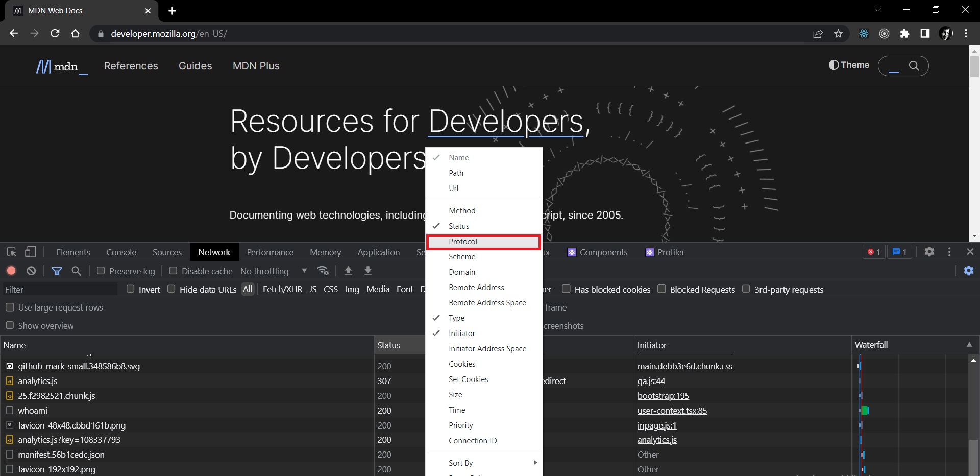Clear the network log
Screen dimensions: 980x476
31,271
